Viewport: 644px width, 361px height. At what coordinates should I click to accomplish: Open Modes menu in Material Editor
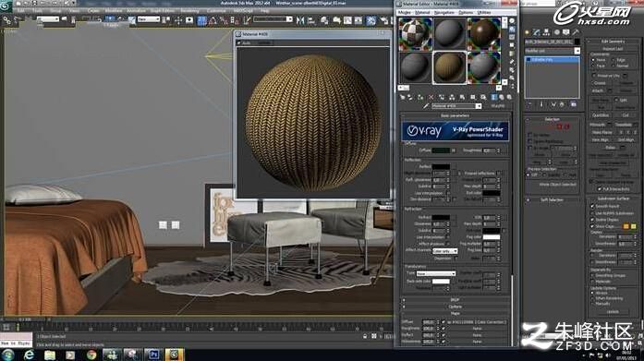tap(405, 12)
